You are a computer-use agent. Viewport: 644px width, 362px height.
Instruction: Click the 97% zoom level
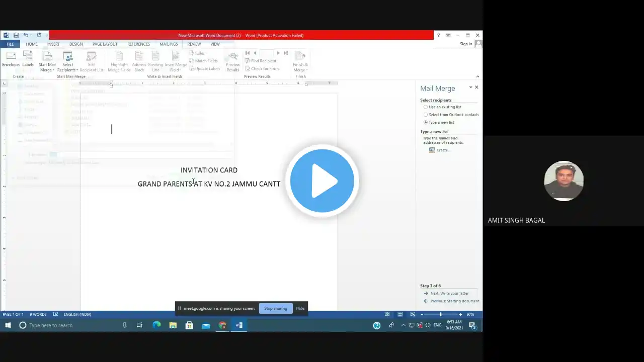coord(471,314)
